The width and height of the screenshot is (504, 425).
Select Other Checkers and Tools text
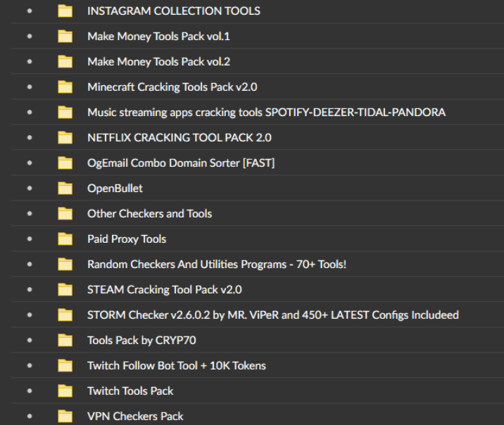pyautogui.click(x=149, y=214)
